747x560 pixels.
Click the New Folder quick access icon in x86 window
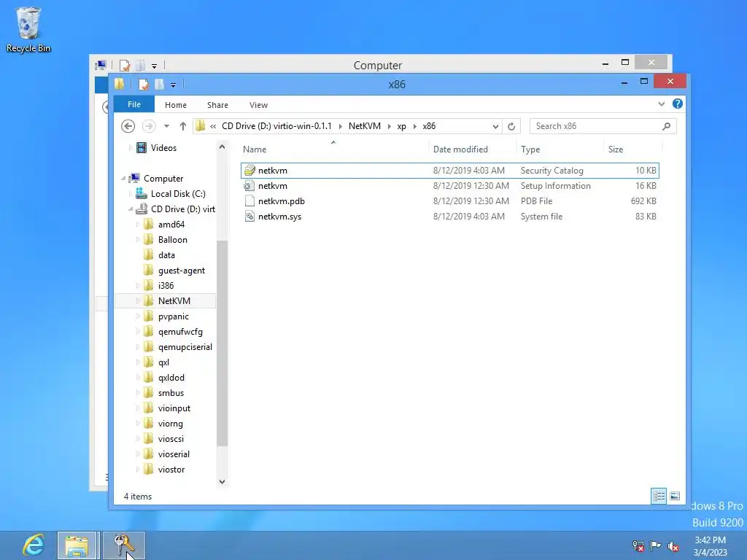[159, 85]
